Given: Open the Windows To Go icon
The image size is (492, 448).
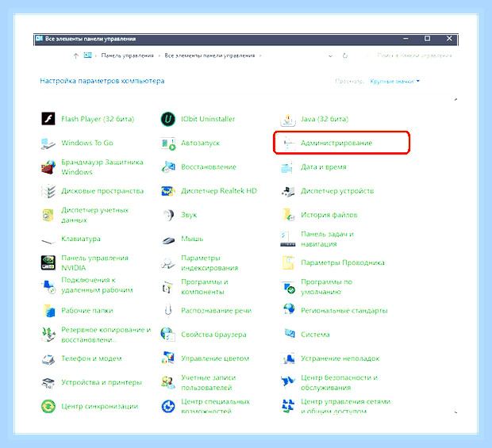Looking at the screenshot, I should pos(48,144).
